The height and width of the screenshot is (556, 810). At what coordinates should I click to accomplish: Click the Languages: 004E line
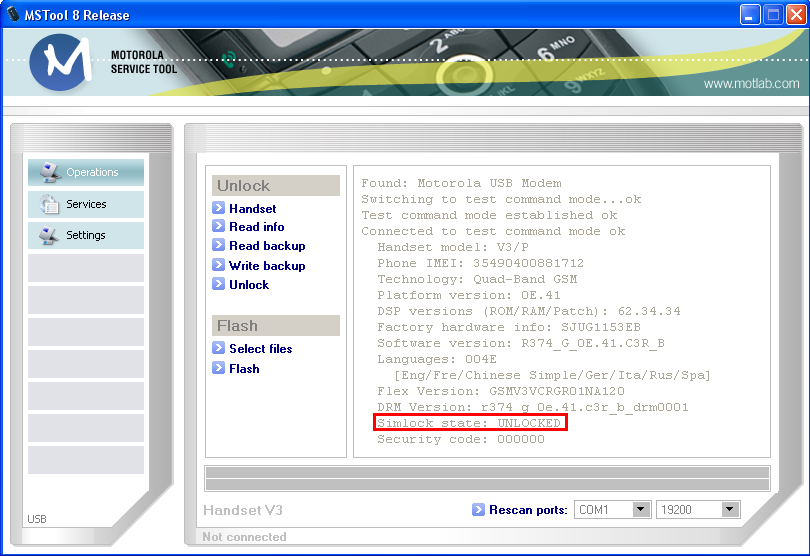pos(437,359)
